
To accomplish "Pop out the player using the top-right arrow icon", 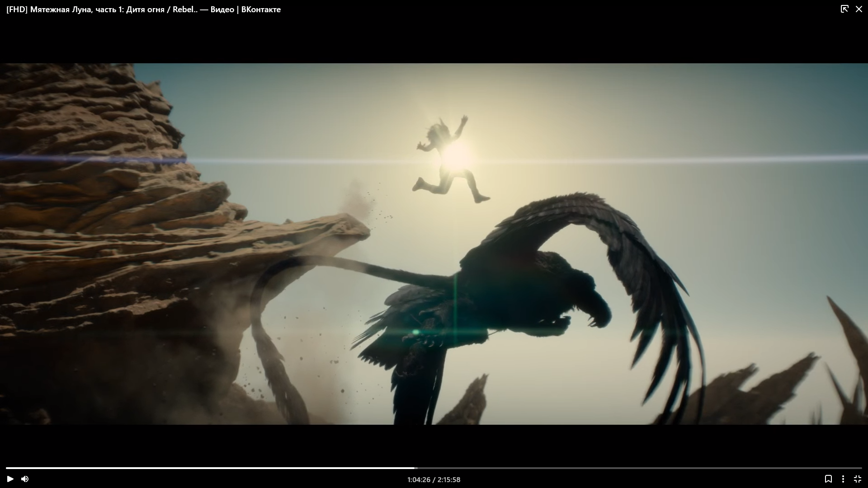I will point(844,9).
